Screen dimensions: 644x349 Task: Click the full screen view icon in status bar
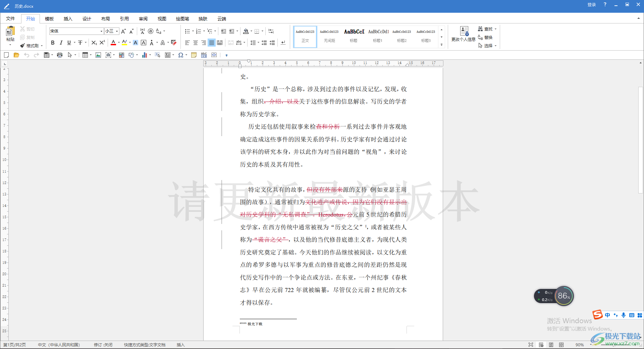click(x=531, y=345)
